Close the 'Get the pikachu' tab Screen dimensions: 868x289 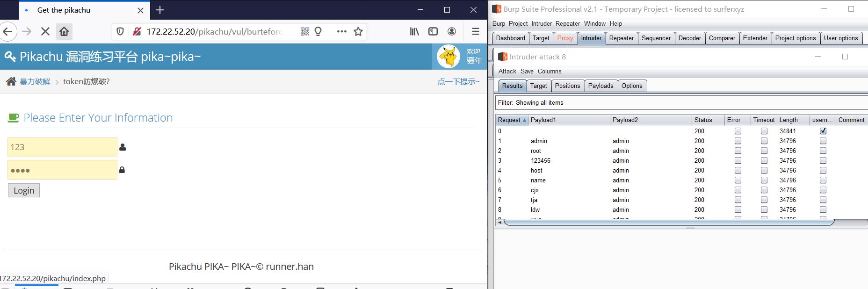tap(140, 10)
